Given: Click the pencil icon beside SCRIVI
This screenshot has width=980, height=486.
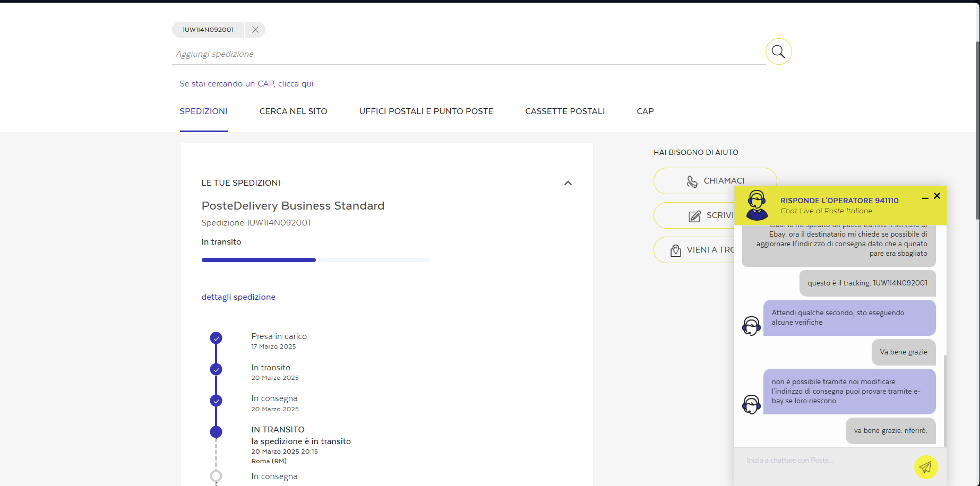Looking at the screenshot, I should click(x=694, y=216).
